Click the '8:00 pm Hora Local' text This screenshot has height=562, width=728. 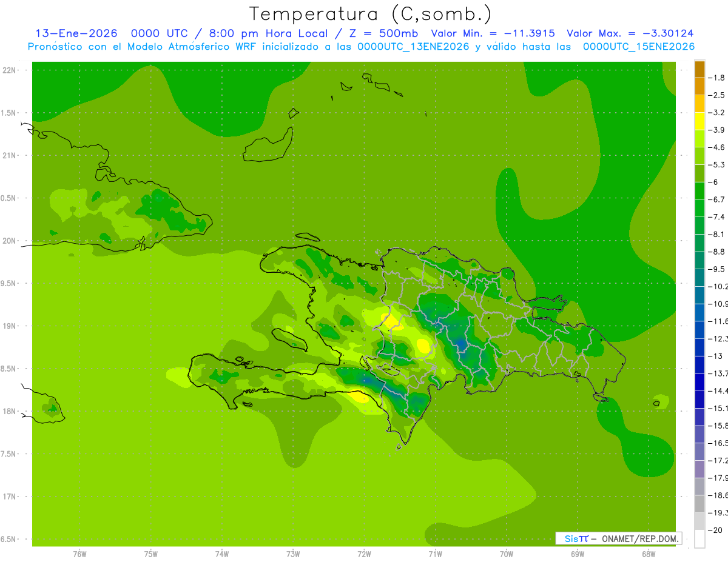coord(268,33)
